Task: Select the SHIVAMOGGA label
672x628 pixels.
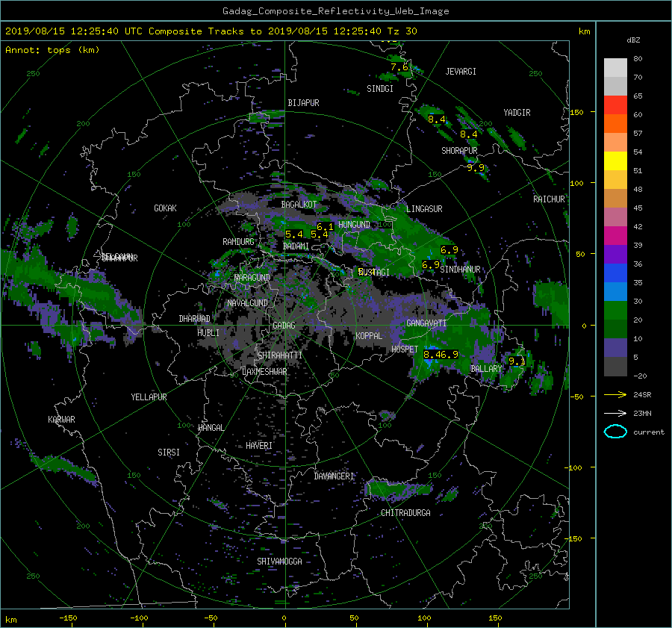Action: click(x=279, y=562)
